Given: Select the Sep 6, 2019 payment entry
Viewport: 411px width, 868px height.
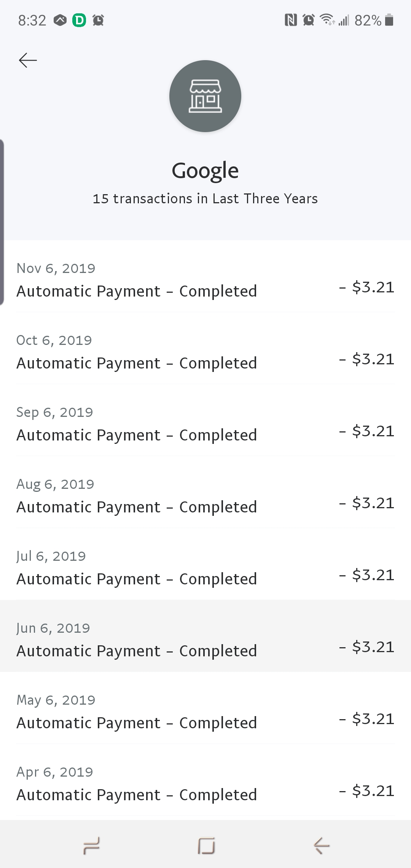Looking at the screenshot, I should [x=205, y=424].
